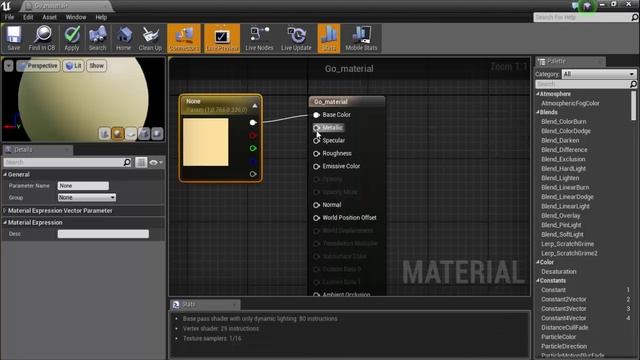The image size is (640, 360).
Task: Open the Category All dropdown
Action: (x=599, y=74)
